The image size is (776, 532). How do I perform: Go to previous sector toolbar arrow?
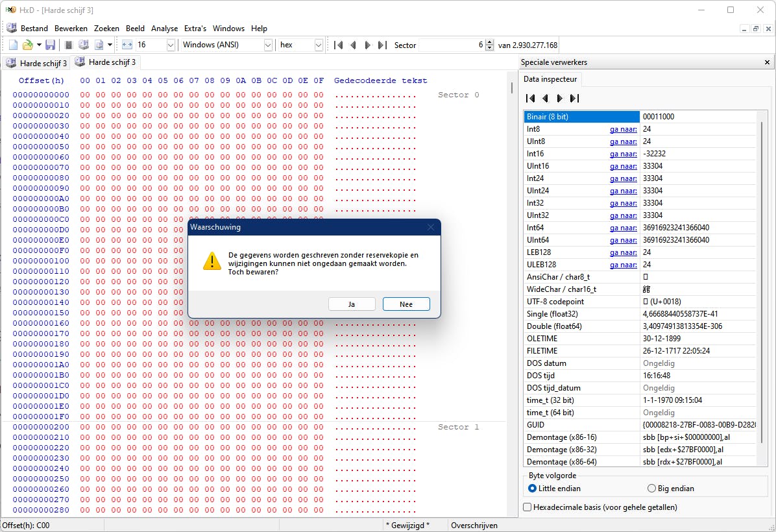coord(353,45)
